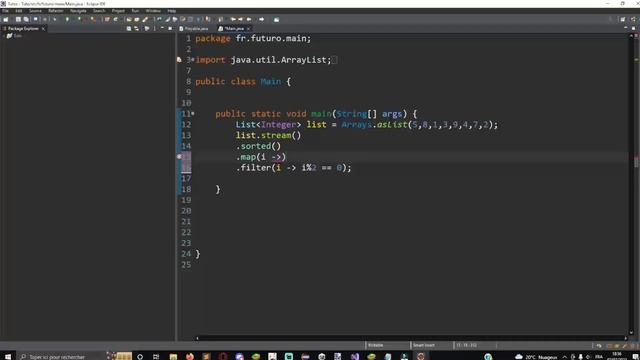Collapse the main method fold on line 11
This screenshot has height=360, width=640.
tap(193, 113)
